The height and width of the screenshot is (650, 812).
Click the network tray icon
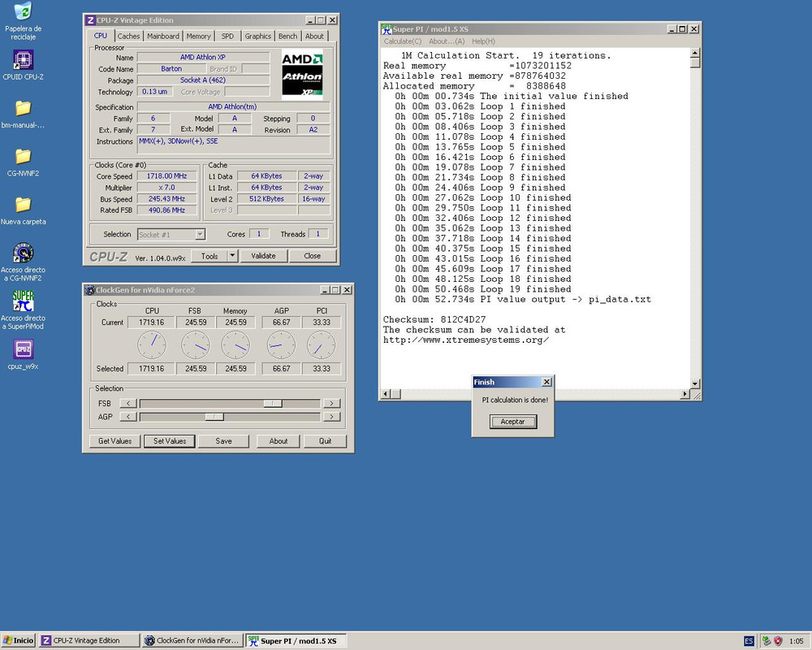[767, 641]
